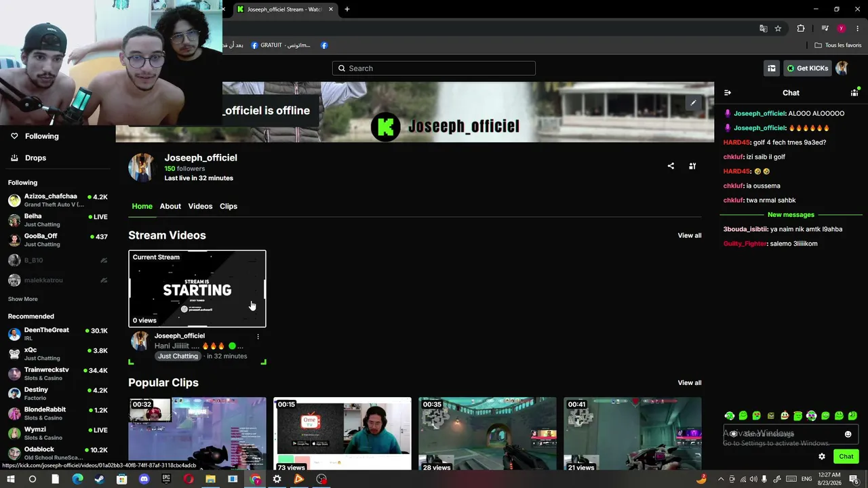Screen dimensions: 868x488
Task: Launch Epic Games from the taskbar
Action: [166, 479]
